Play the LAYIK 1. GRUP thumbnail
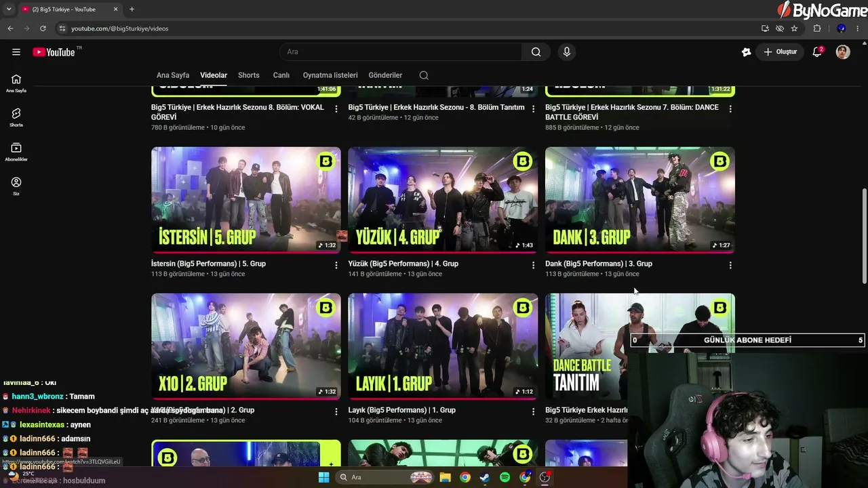The image size is (868, 488). click(x=443, y=346)
